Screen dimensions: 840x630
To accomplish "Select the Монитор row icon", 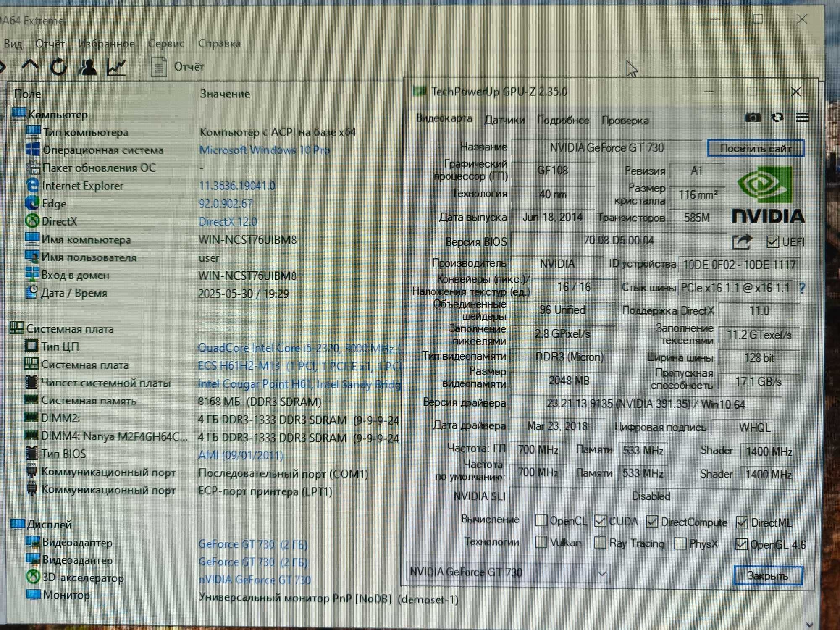I will (33, 594).
